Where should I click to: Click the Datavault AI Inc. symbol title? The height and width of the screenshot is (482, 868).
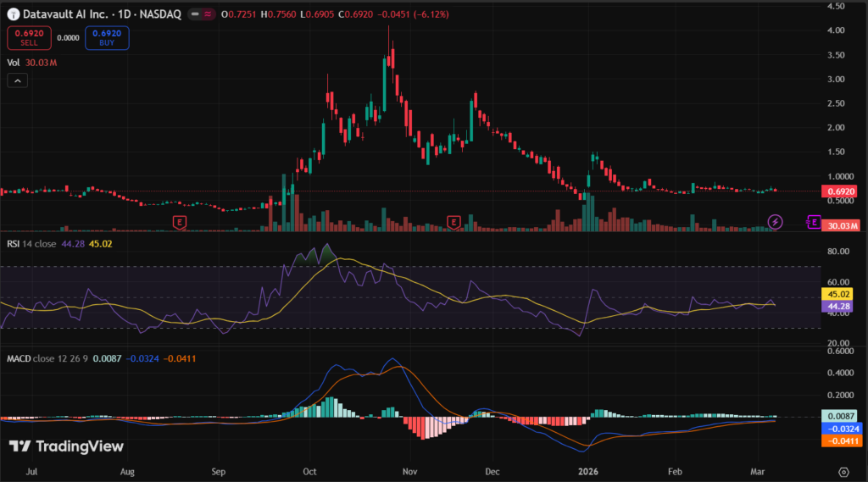tap(66, 14)
